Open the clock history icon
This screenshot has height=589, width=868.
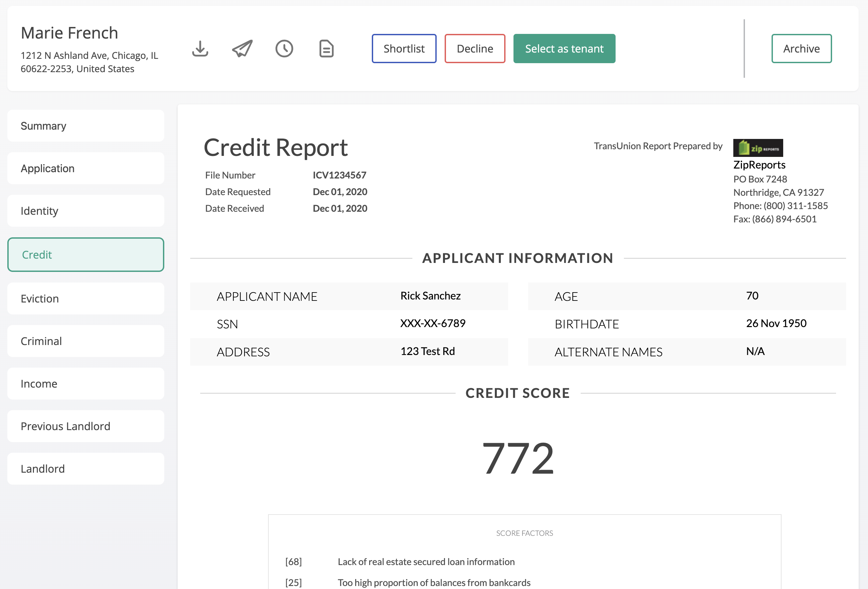pyautogui.click(x=284, y=49)
